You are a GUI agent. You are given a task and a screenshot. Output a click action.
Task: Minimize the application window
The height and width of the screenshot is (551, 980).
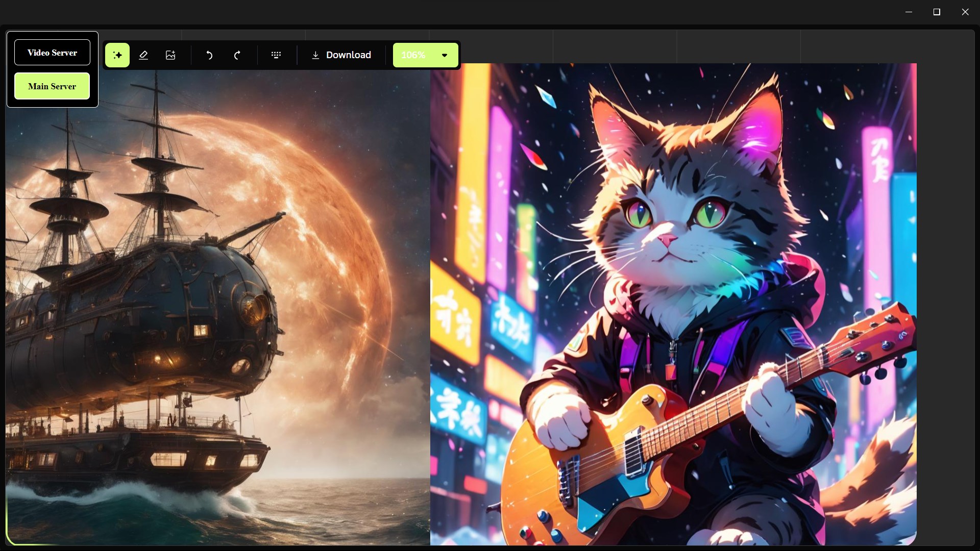909,12
